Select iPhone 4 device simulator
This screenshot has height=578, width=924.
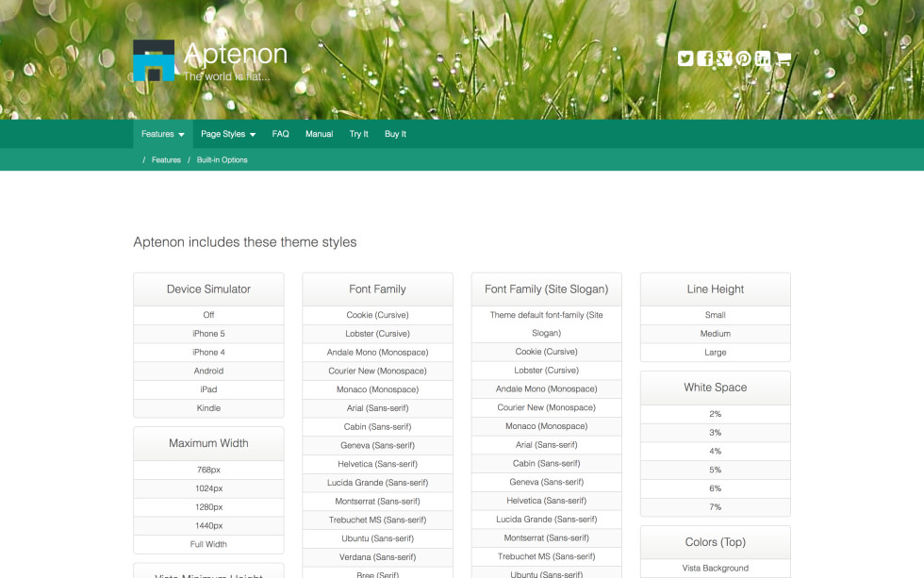(x=208, y=353)
